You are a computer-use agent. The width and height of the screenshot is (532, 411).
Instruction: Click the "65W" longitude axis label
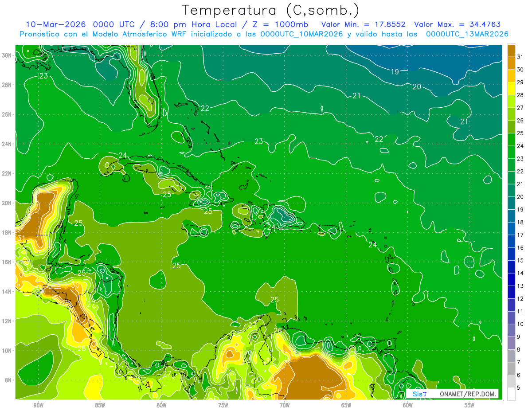[346, 406]
